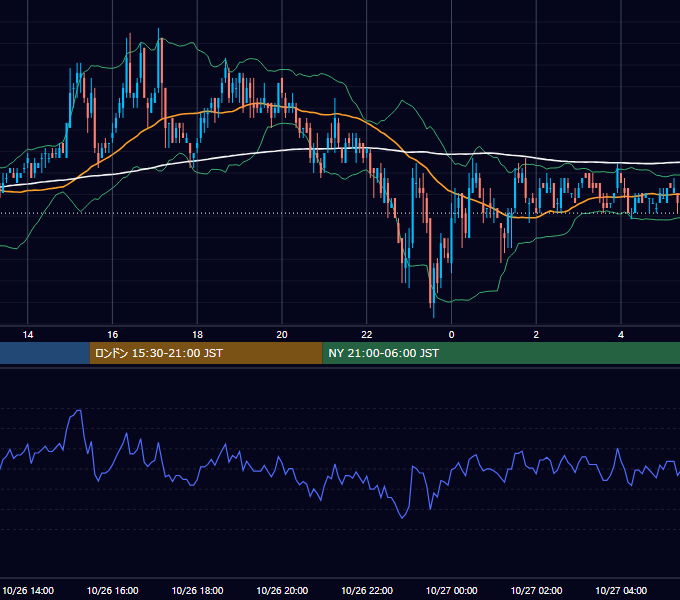Click the 10/26 20:00 date label
The width and height of the screenshot is (680, 600).
tap(282, 590)
